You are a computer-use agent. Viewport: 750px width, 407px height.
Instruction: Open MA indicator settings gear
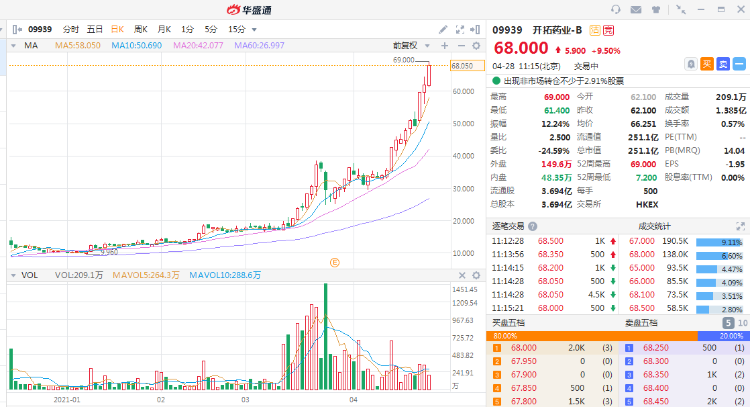tap(476, 45)
